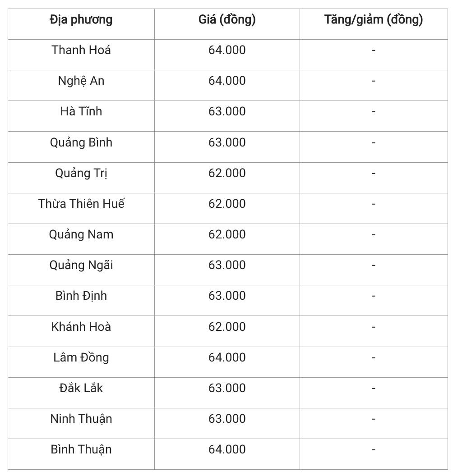Select the Quảng Ngãi cell
The width and height of the screenshot is (453, 476).
[x=81, y=265]
